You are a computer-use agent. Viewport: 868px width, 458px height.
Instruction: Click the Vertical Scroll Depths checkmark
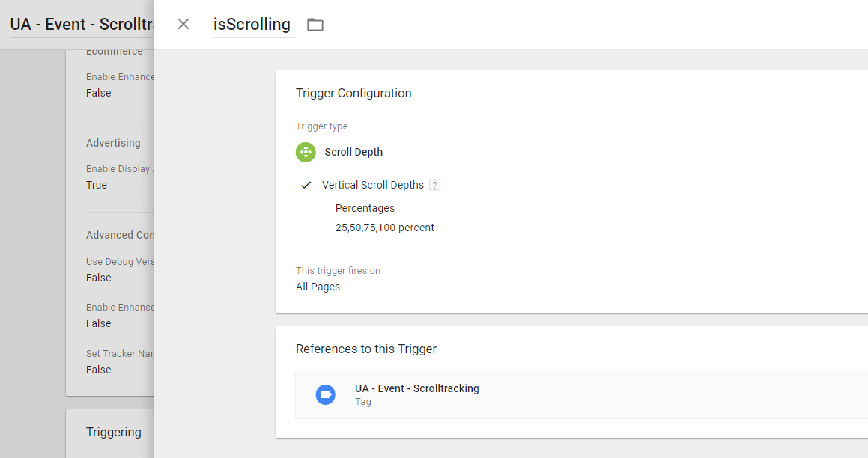pos(306,185)
